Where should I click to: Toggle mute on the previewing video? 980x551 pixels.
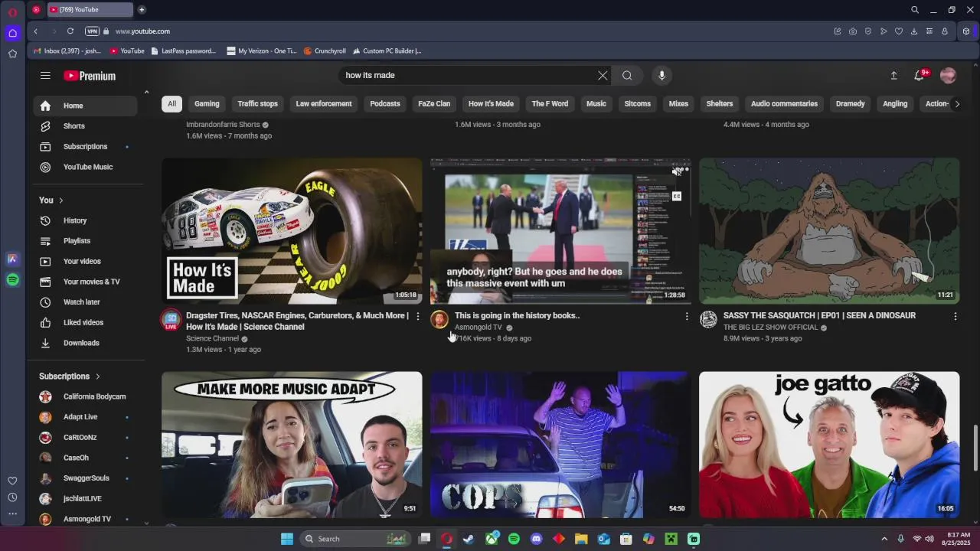[x=677, y=172]
